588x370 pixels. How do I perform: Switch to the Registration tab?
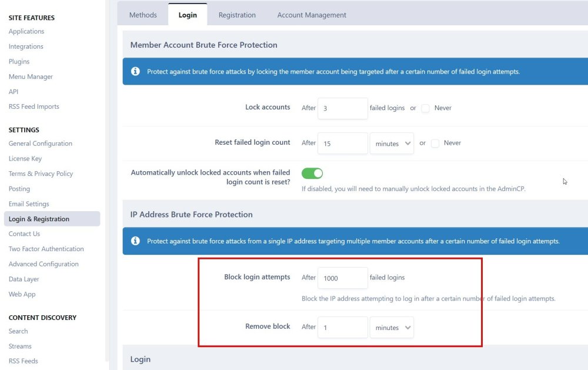pyautogui.click(x=237, y=15)
